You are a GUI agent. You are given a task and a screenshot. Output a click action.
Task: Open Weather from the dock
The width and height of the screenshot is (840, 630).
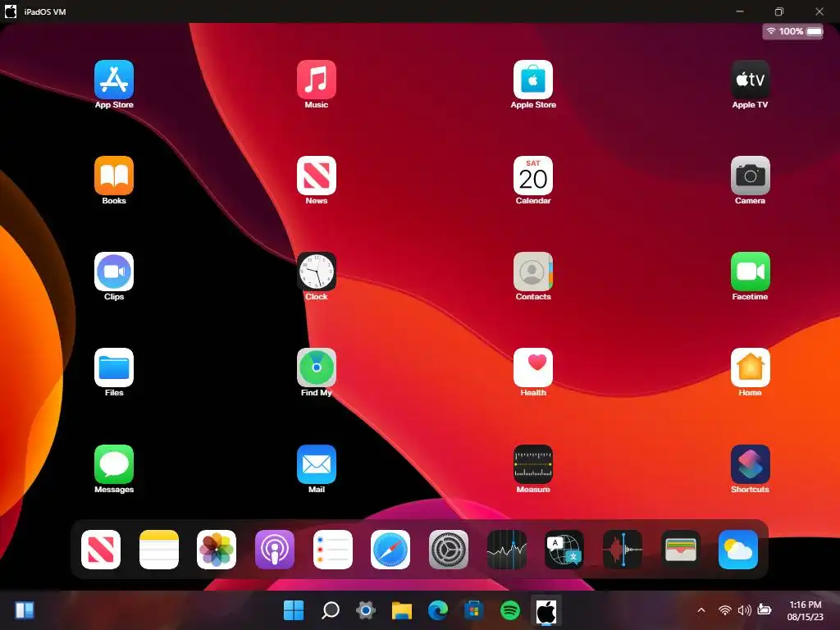coord(738,550)
